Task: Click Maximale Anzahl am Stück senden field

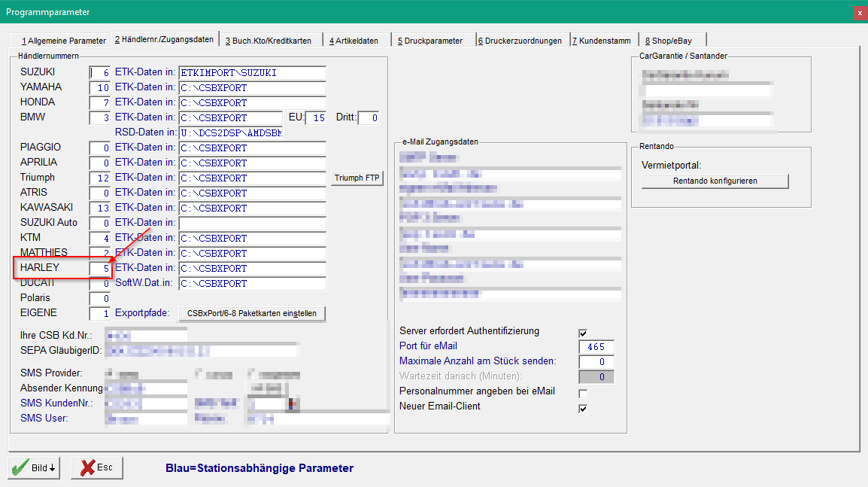Action: (596, 362)
